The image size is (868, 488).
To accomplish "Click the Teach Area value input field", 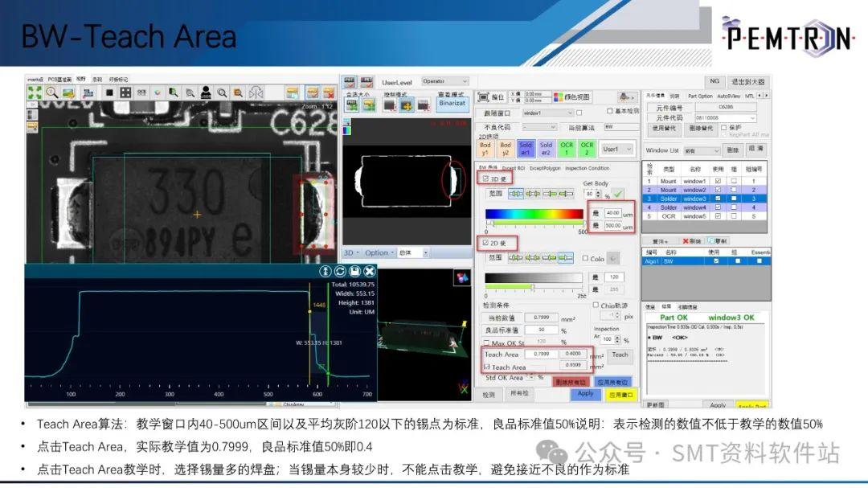I will (540, 354).
